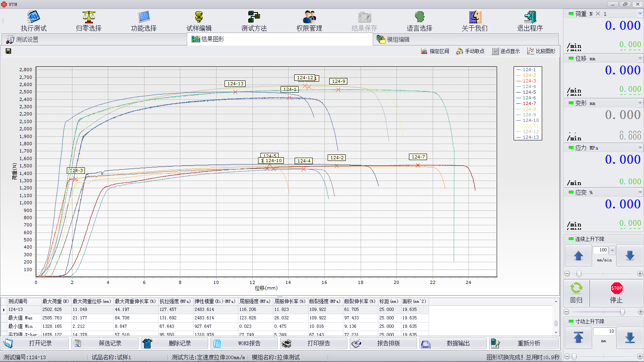Toggle 逐点显示 point-by-point display

point(506,51)
